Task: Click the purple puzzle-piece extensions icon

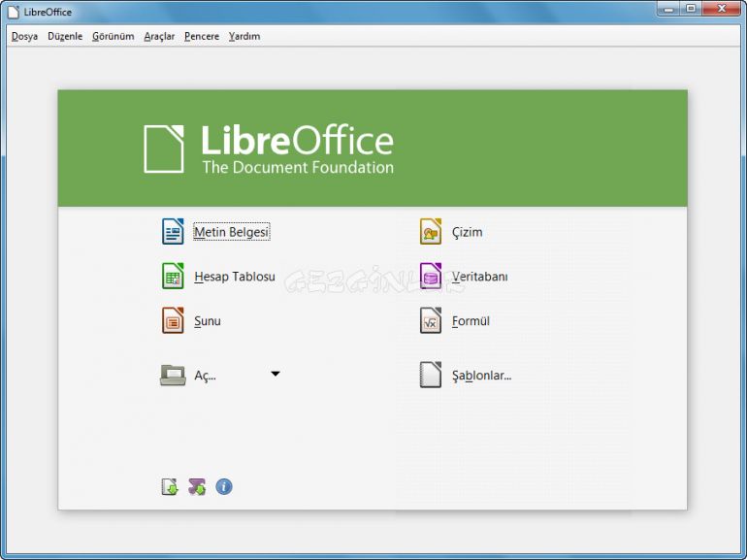Action: pyautogui.click(x=197, y=486)
